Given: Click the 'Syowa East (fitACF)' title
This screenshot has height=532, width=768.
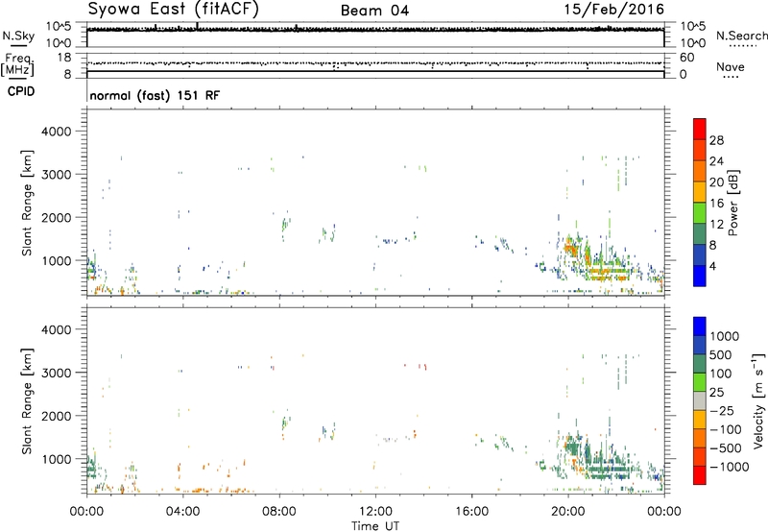Looking at the screenshot, I should 174,10.
